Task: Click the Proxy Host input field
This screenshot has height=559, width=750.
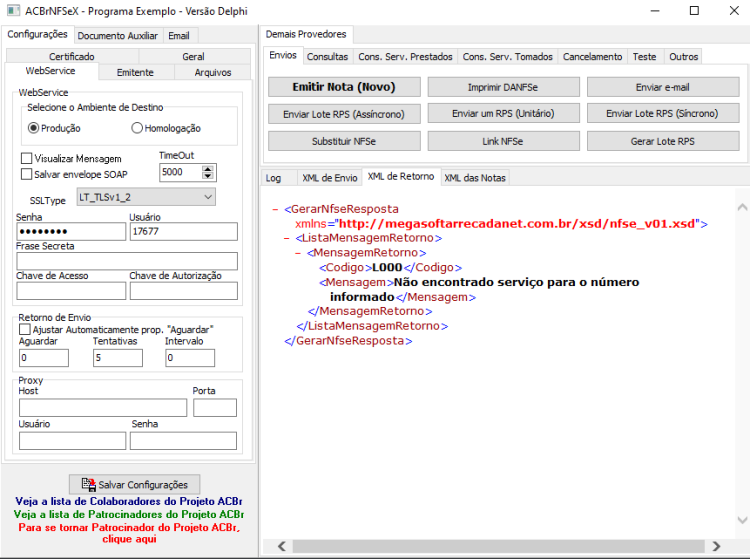Action: (103, 408)
